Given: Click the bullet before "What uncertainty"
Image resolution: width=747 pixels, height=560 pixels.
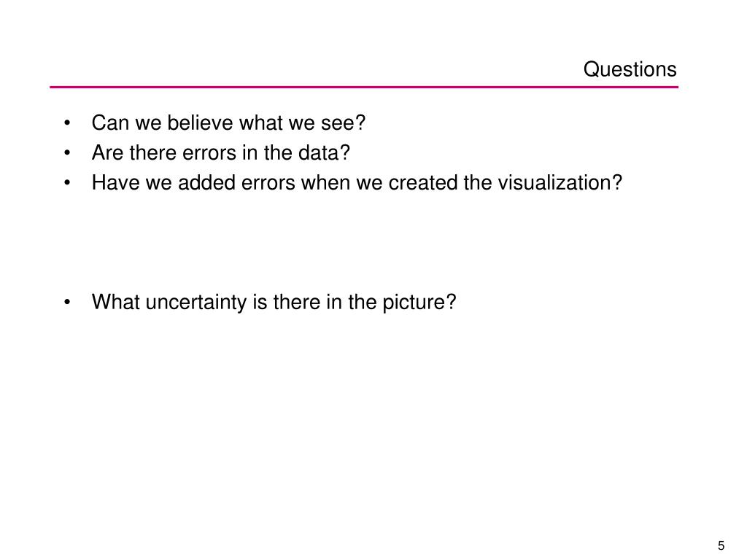Looking at the screenshot, I should tap(67, 303).
